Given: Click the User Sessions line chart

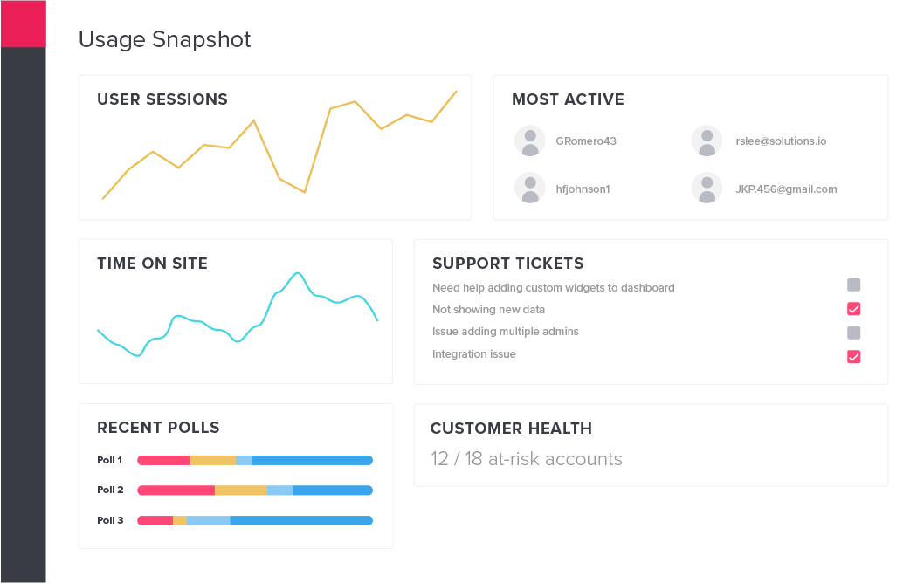Looking at the screenshot, I should [280, 145].
